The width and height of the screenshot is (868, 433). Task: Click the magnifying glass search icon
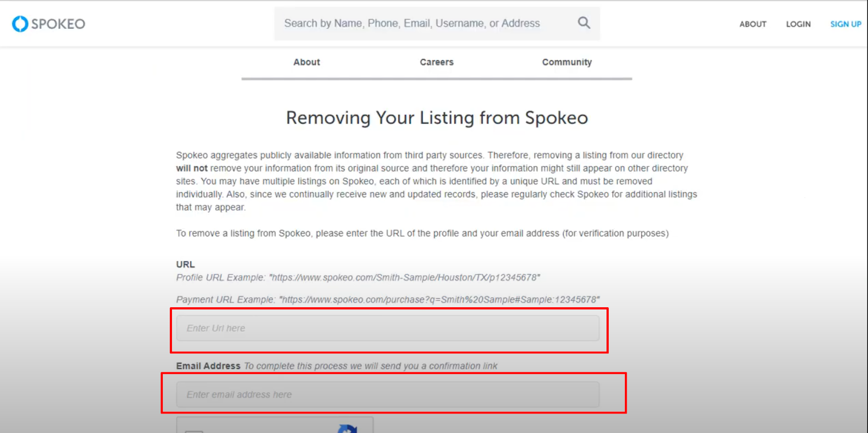point(584,23)
